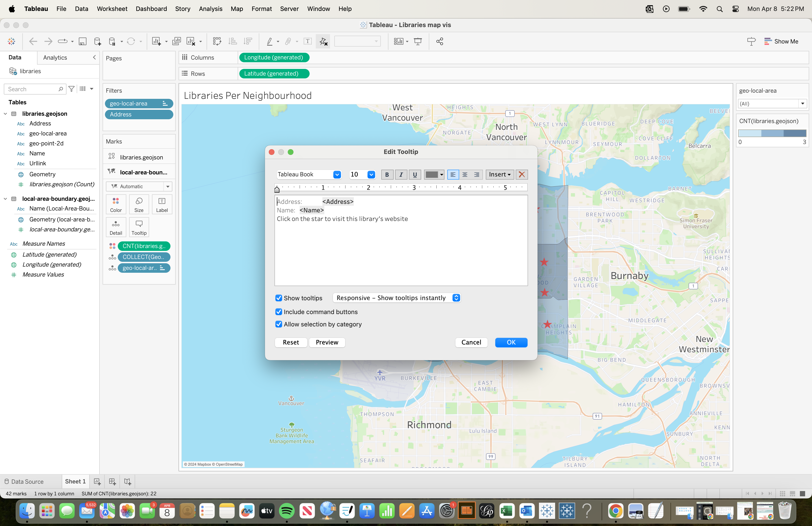Toggle Include command buttons checkbox
This screenshot has height=526, width=812.
(x=279, y=312)
